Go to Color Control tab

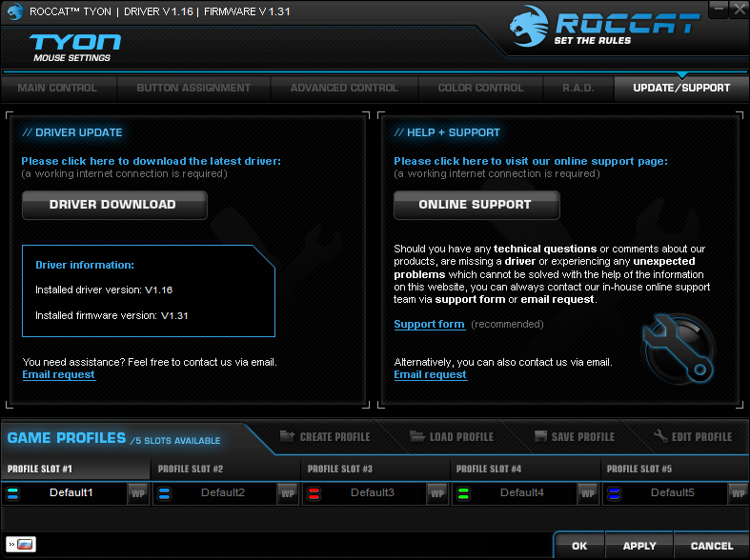pyautogui.click(x=480, y=89)
